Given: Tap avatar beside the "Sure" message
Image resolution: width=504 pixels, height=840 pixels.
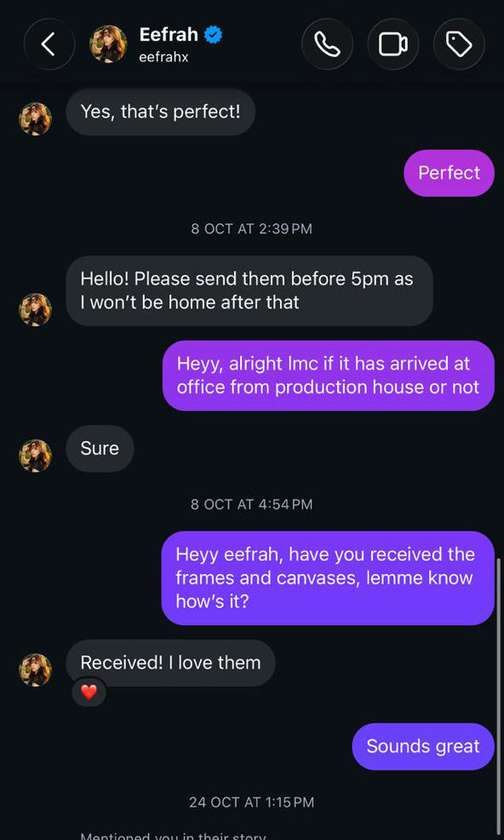Looking at the screenshot, I should [36, 456].
